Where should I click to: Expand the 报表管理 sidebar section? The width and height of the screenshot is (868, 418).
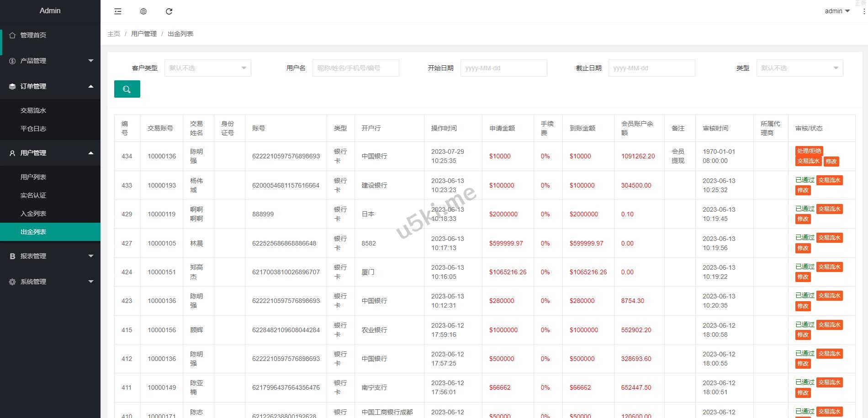pos(50,256)
